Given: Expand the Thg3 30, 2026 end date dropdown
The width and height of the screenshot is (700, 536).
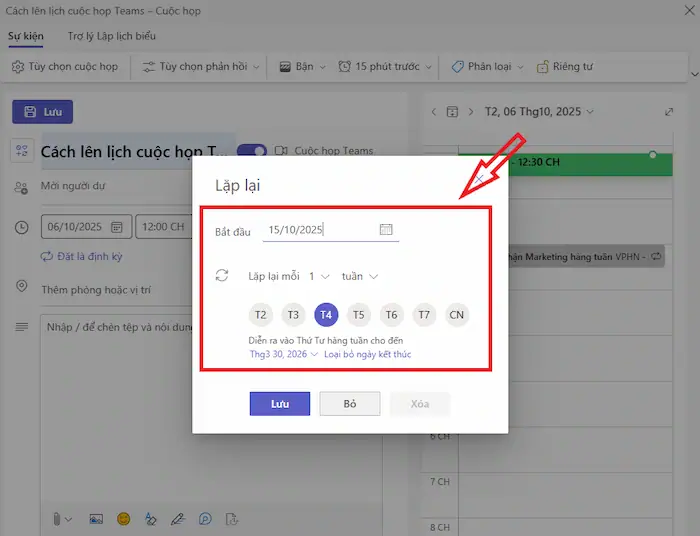Looking at the screenshot, I should tap(284, 354).
